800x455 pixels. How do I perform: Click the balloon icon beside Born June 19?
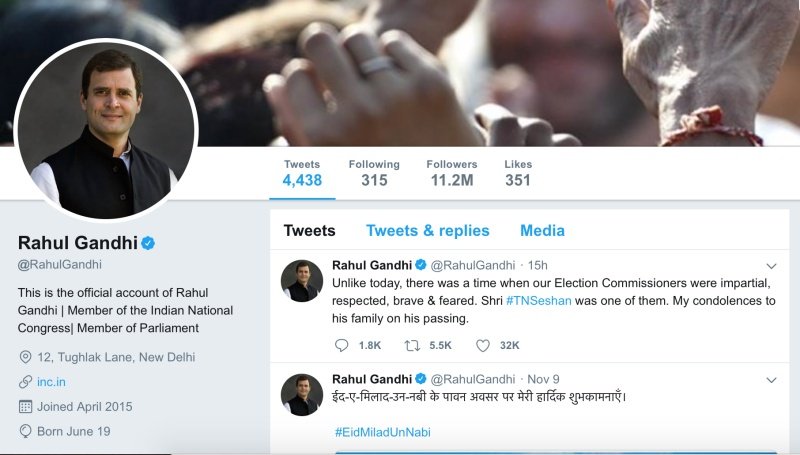tap(26, 432)
